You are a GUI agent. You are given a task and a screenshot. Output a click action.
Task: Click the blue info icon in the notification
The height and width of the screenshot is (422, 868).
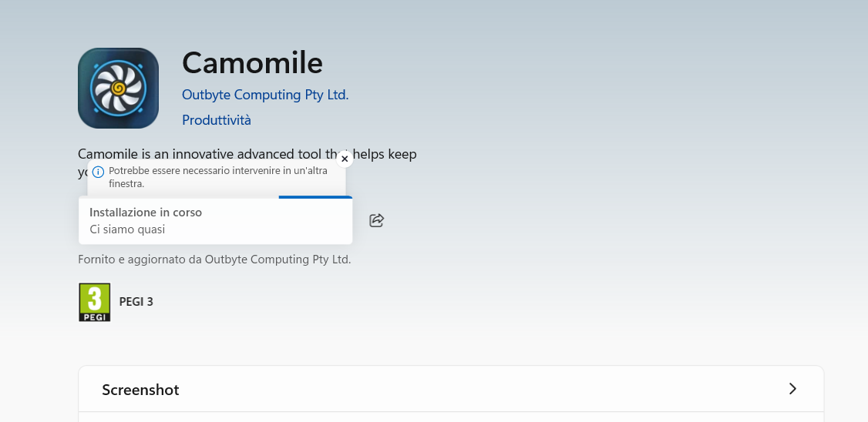click(x=98, y=172)
